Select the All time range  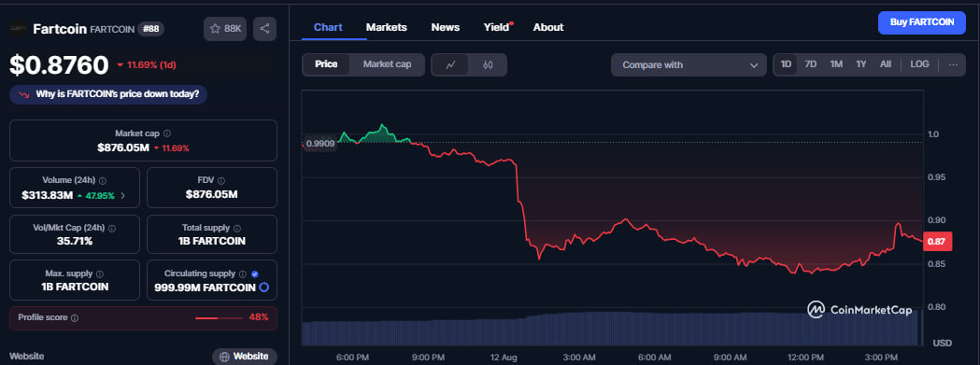tap(886, 64)
